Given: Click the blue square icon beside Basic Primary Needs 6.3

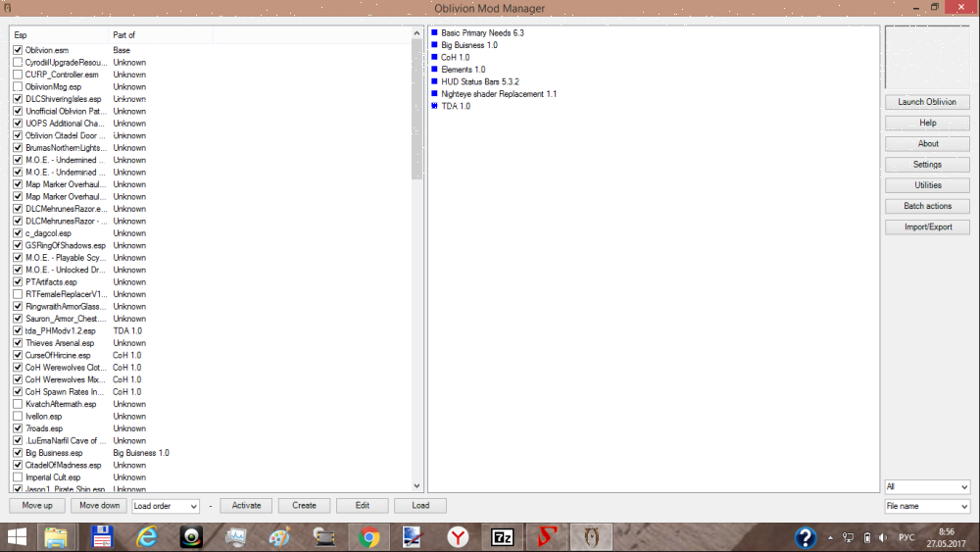Looking at the screenshot, I should click(x=434, y=32).
